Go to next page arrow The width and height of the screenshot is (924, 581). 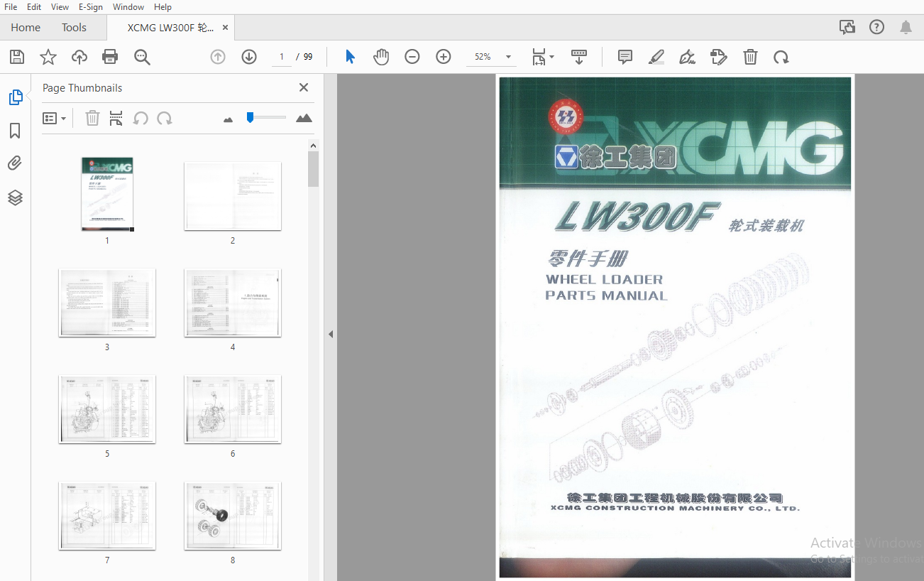click(249, 57)
